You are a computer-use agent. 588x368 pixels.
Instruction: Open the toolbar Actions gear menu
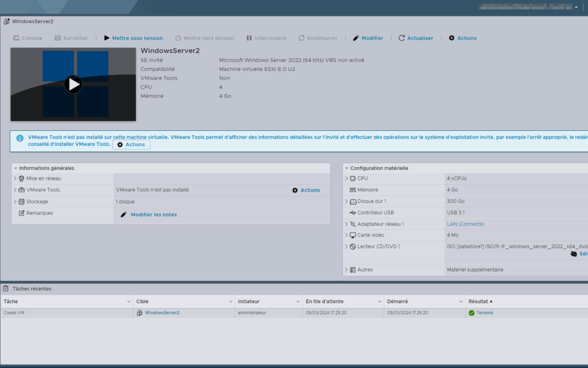point(463,38)
